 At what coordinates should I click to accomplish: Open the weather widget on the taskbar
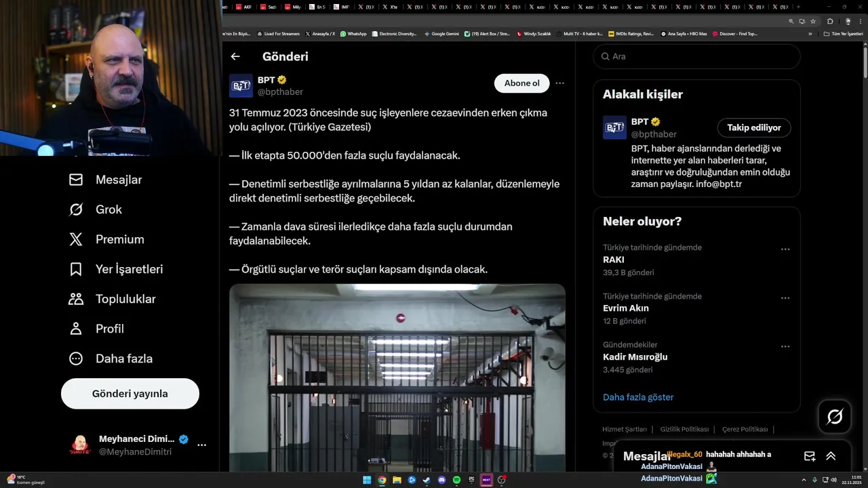tap(25, 480)
